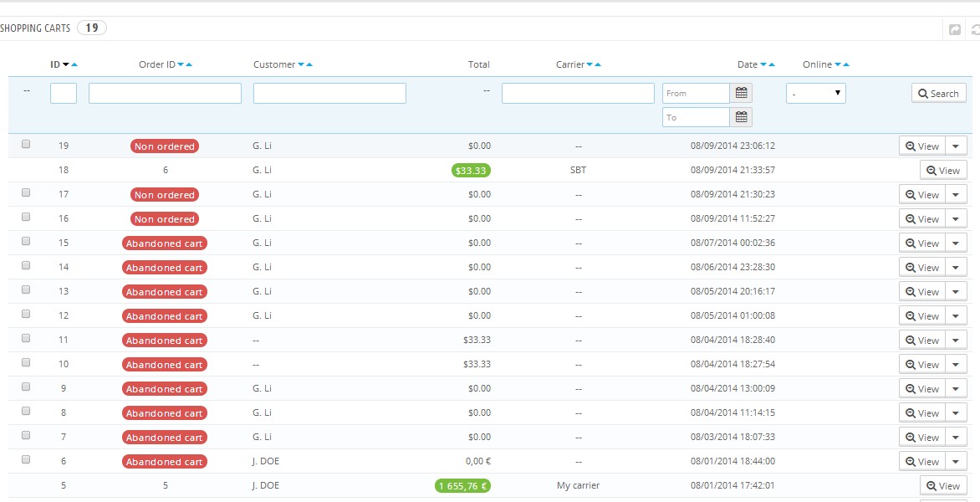Open the Online filter dropdown
980x502 pixels.
[815, 93]
